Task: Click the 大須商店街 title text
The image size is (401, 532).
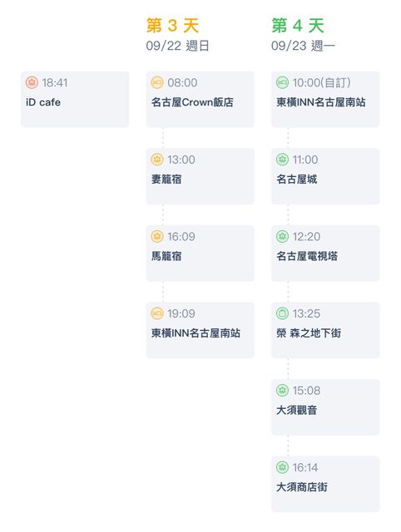Action: (x=302, y=487)
